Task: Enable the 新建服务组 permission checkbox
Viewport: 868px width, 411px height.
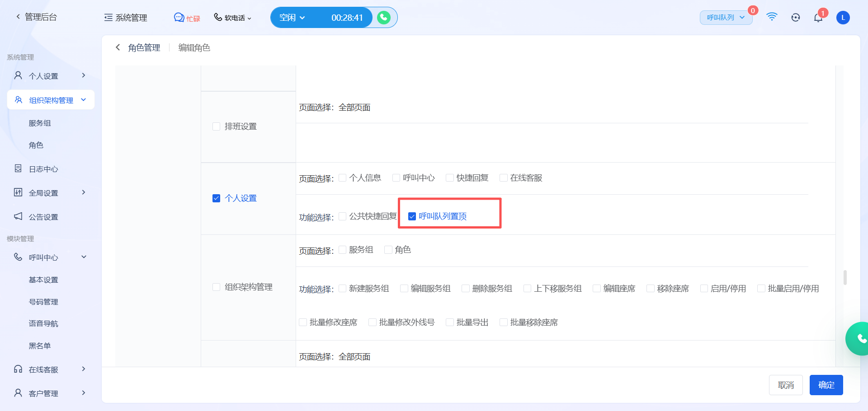Action: coord(343,289)
